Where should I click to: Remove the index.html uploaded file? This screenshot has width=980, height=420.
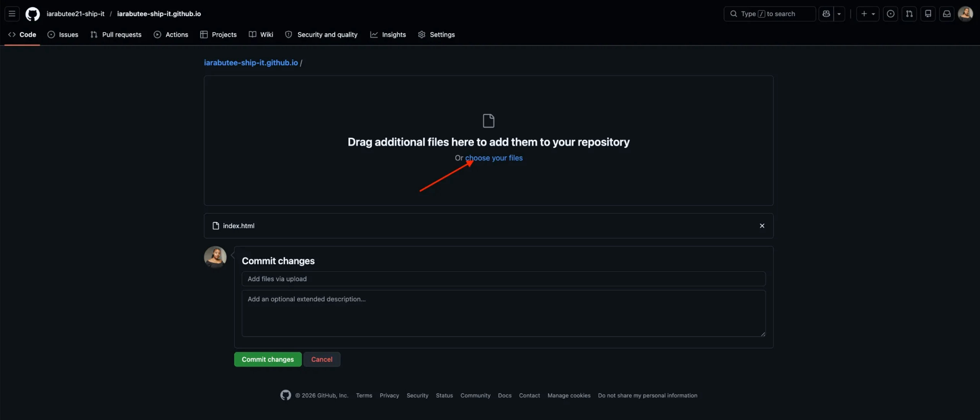click(762, 226)
